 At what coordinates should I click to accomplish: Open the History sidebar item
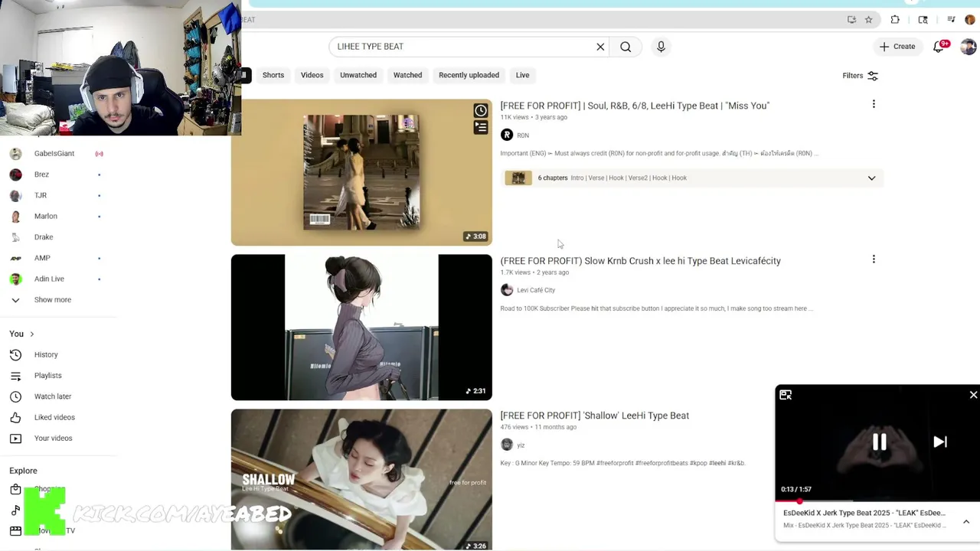46,354
